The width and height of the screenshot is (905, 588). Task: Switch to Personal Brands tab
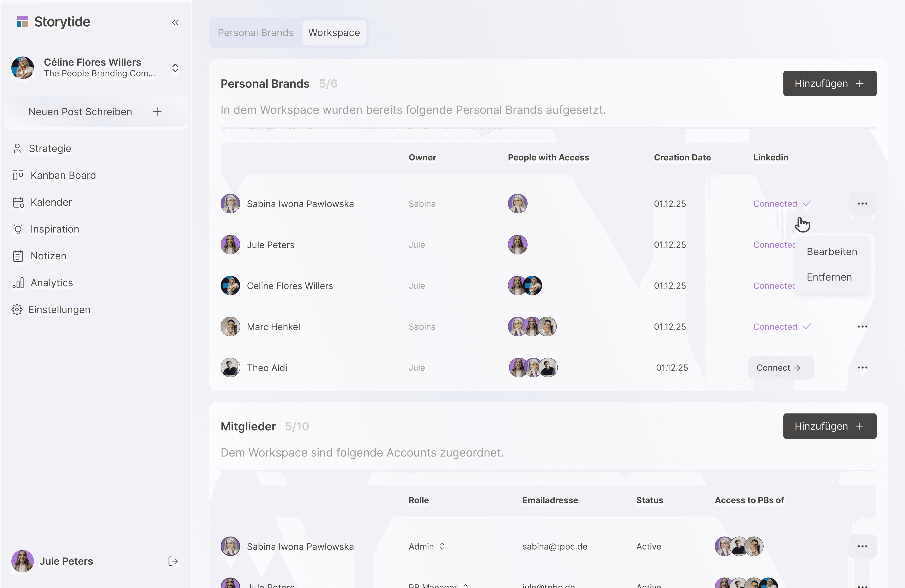(255, 33)
